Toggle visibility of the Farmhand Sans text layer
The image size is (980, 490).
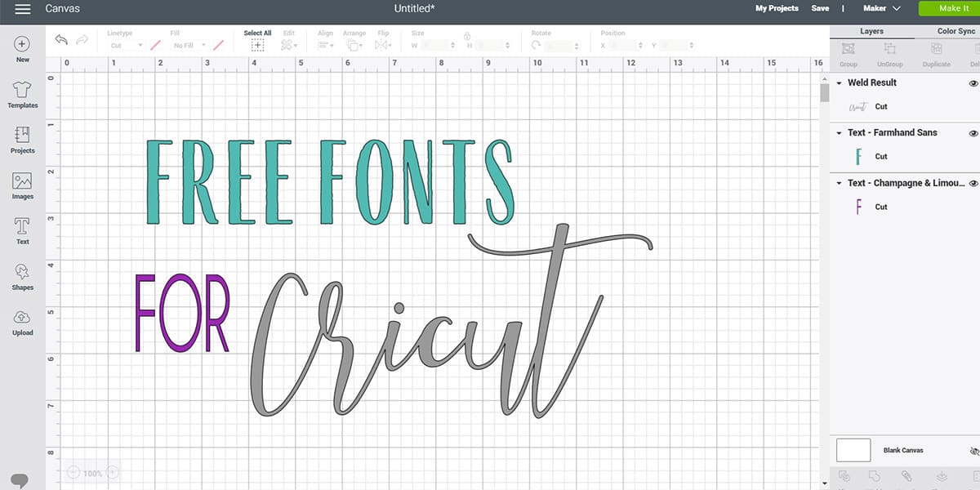[x=973, y=132]
